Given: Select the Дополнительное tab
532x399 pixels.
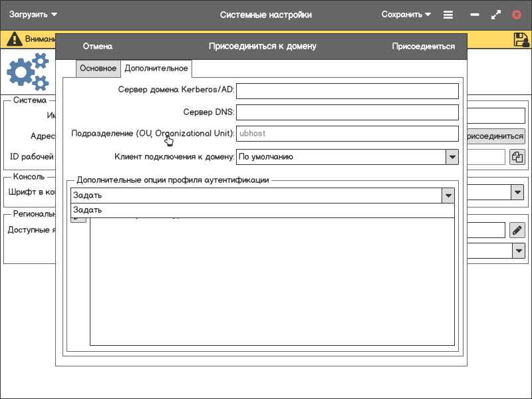Looking at the screenshot, I should (156, 68).
